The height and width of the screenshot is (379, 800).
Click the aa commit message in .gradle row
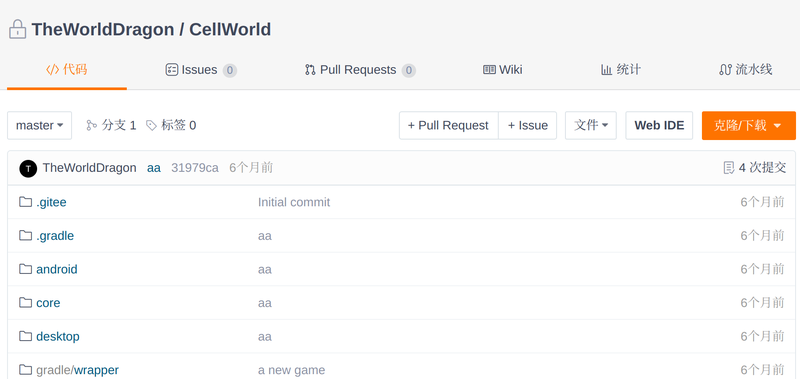265,236
